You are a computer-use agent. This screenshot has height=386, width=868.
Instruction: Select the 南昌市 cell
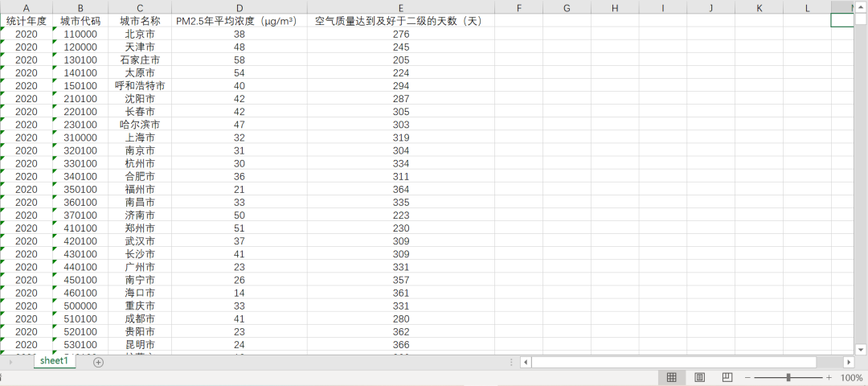(140, 202)
